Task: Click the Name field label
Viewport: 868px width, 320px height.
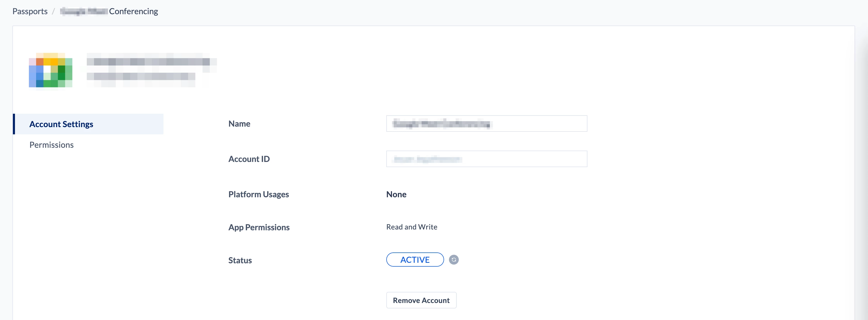Action: (x=239, y=124)
